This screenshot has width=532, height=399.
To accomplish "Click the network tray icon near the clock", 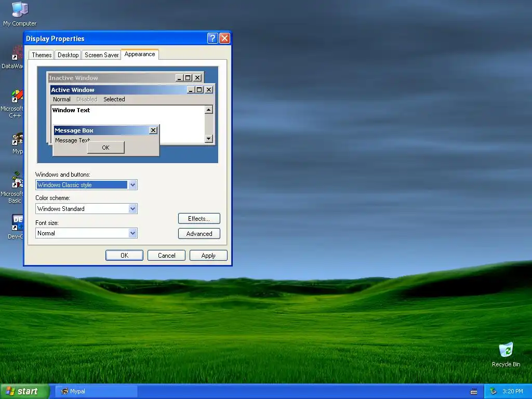I will coord(493,391).
